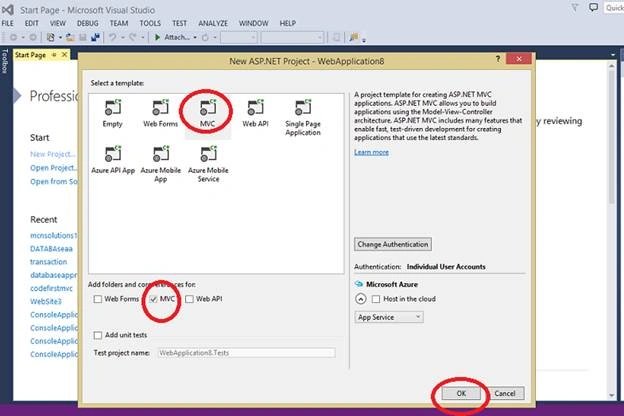
Task: Open the DEBUG menu
Action: coord(88,23)
